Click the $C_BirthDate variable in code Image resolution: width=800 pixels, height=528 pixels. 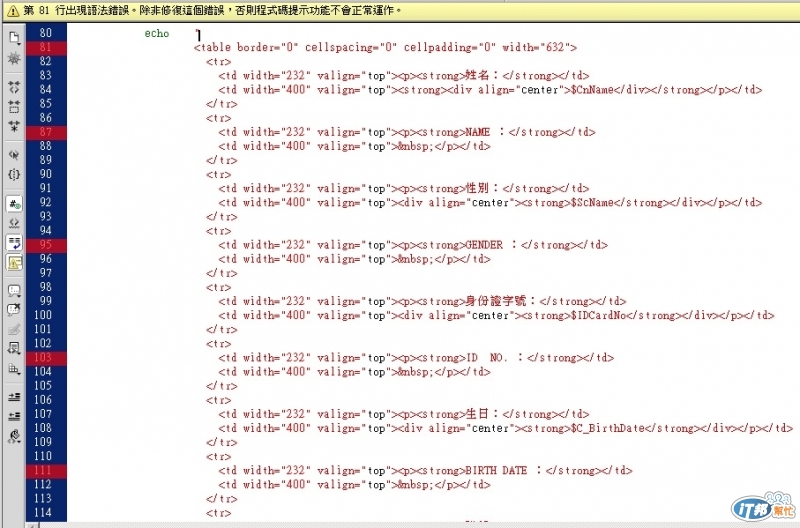(608, 428)
